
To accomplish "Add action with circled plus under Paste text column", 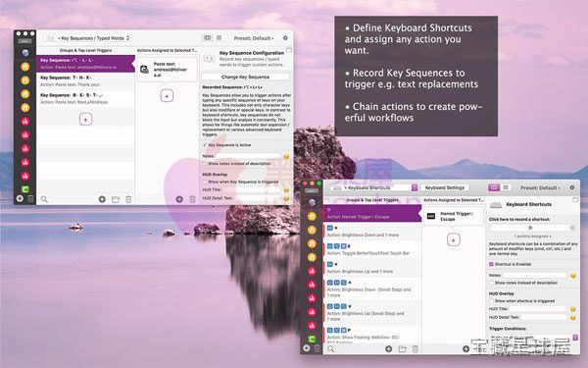I will 179,199.
